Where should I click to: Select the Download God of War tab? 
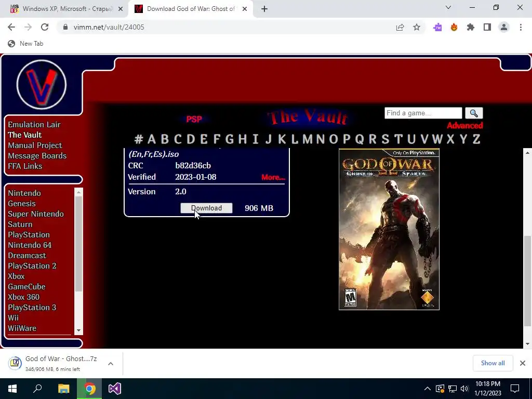tap(191, 9)
